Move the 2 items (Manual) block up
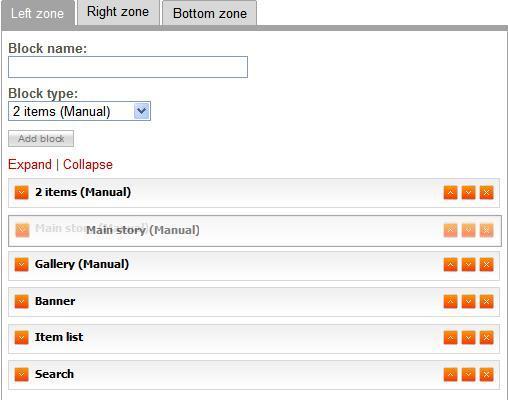Screen dimensions: 508x400 (x=450, y=193)
